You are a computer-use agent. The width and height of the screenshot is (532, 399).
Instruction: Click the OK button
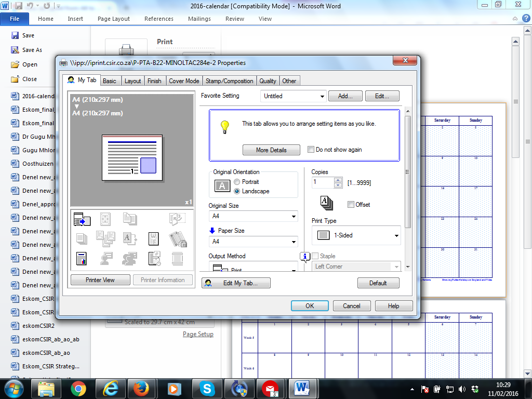click(310, 305)
